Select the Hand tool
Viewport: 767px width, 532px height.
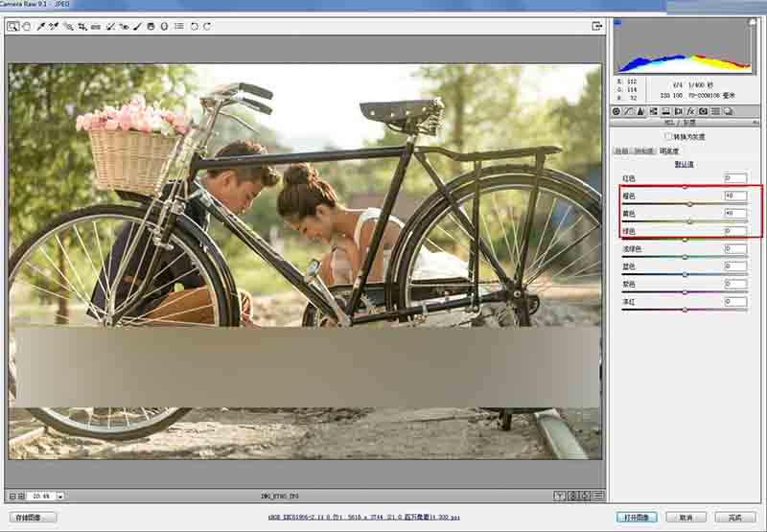click(27, 27)
